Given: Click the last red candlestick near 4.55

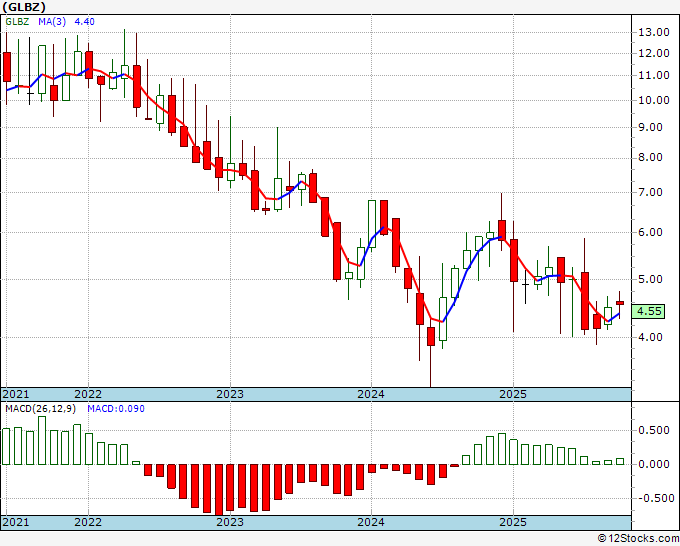Looking at the screenshot, I should tap(620, 303).
